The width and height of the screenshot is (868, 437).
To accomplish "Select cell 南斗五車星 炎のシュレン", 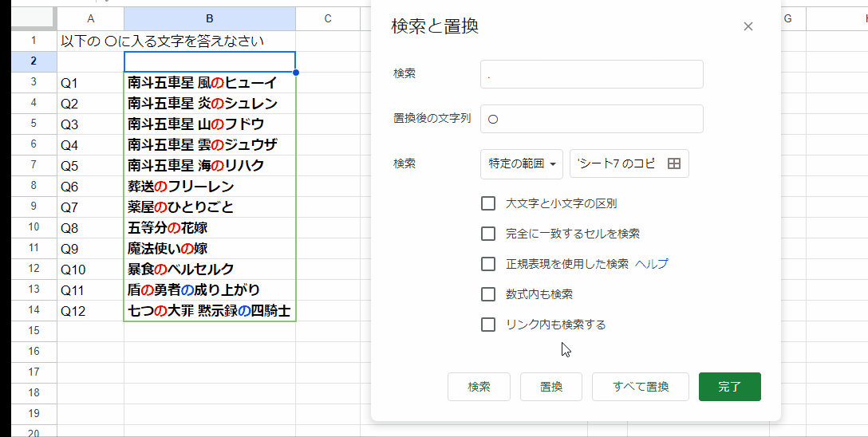I will [x=210, y=104].
